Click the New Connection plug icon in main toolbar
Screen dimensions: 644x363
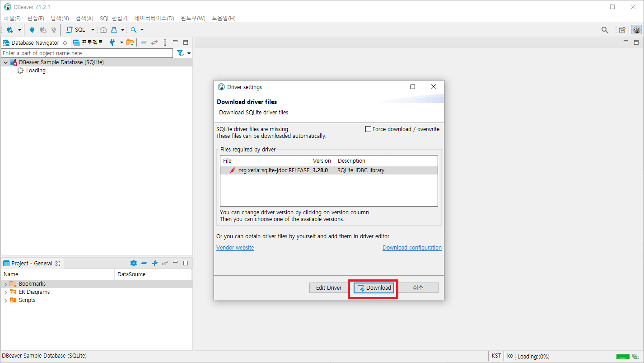[10, 30]
